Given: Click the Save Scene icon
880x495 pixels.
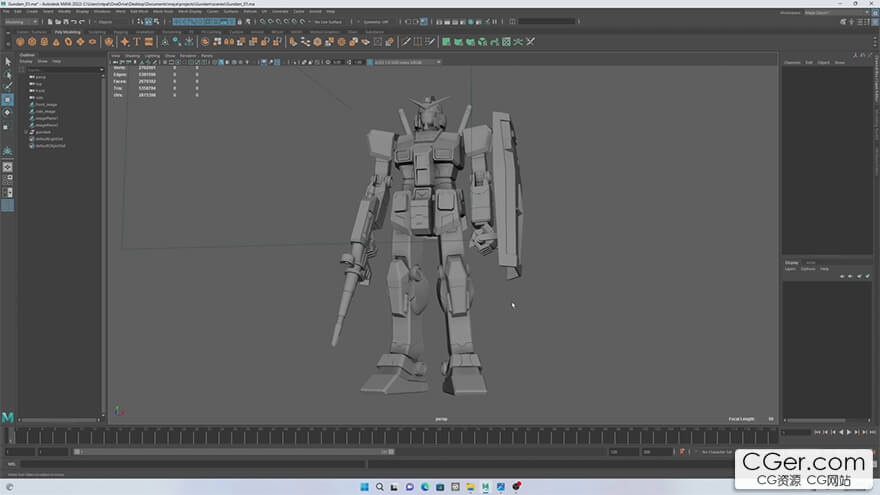Looking at the screenshot, I should (66, 22).
